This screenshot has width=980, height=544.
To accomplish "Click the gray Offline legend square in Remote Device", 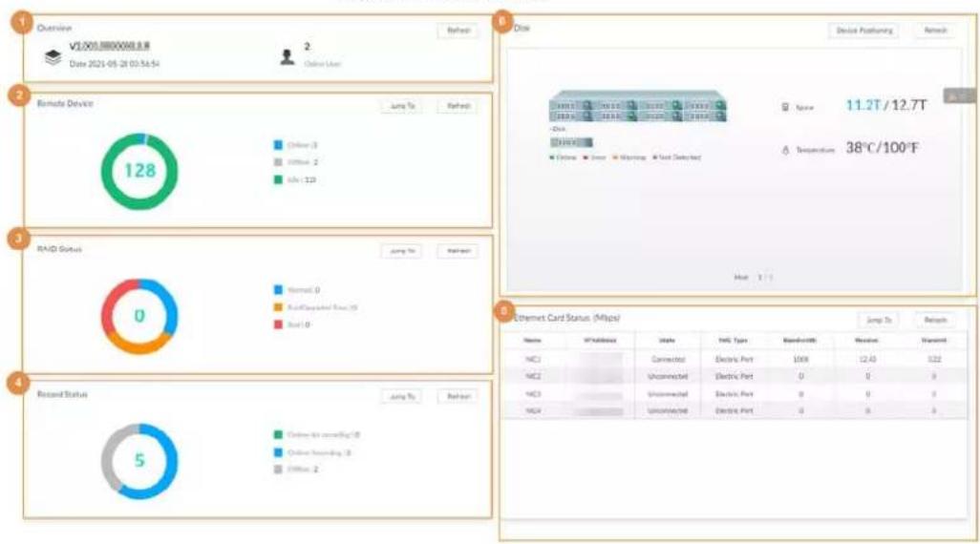I will [278, 162].
